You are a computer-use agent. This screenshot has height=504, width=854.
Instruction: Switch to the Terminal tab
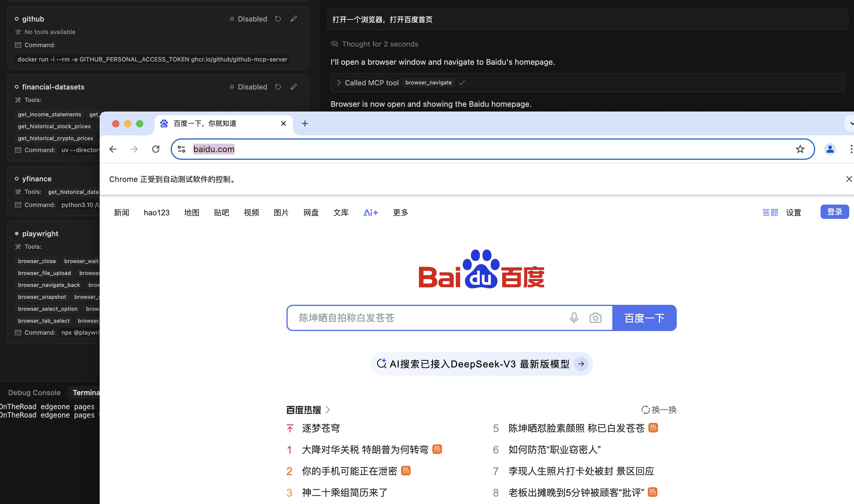[x=86, y=392]
